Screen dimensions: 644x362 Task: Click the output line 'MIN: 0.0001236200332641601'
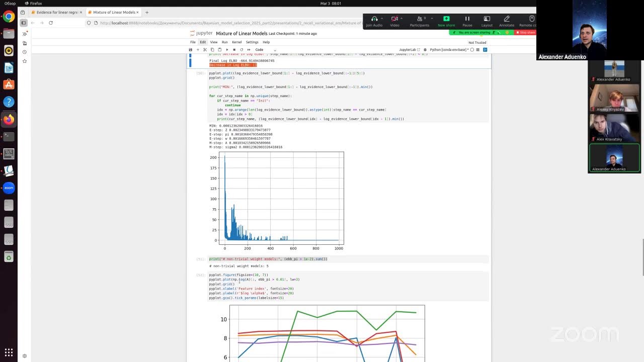tap(235, 126)
